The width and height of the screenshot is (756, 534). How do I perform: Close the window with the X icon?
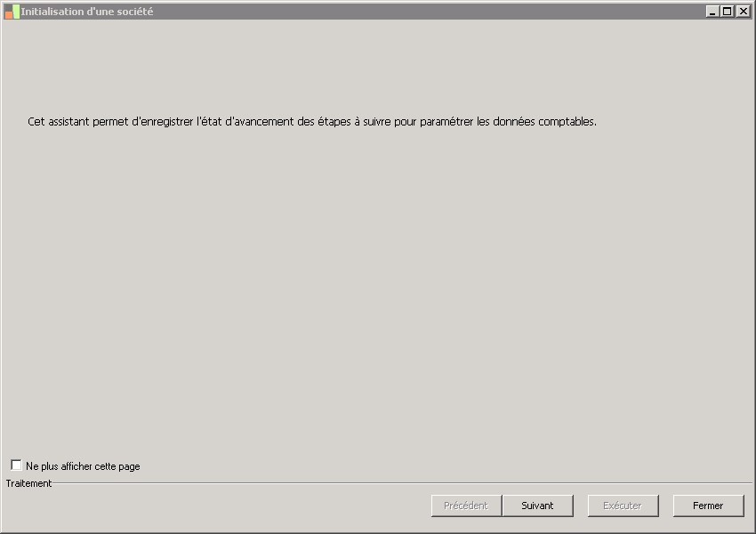tap(743, 12)
